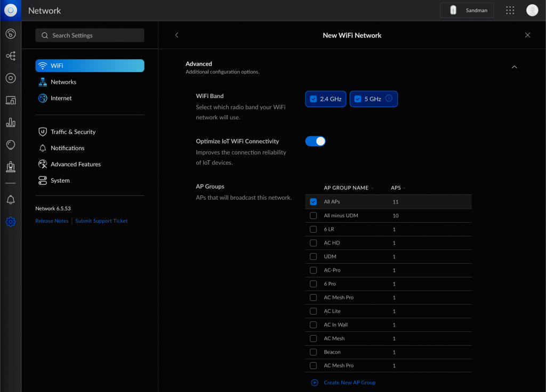Open the Notifications bell icon

pyautogui.click(x=11, y=199)
